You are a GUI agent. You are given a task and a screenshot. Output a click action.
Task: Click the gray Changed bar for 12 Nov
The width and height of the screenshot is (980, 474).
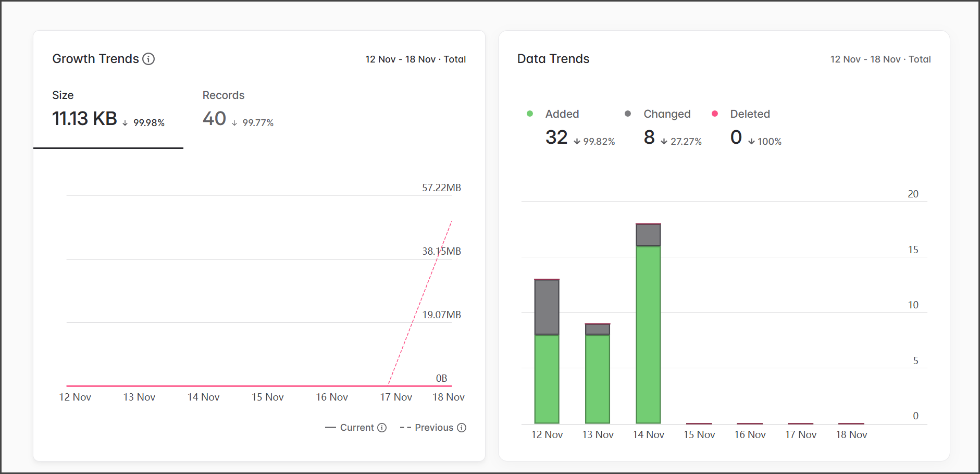[547, 307]
